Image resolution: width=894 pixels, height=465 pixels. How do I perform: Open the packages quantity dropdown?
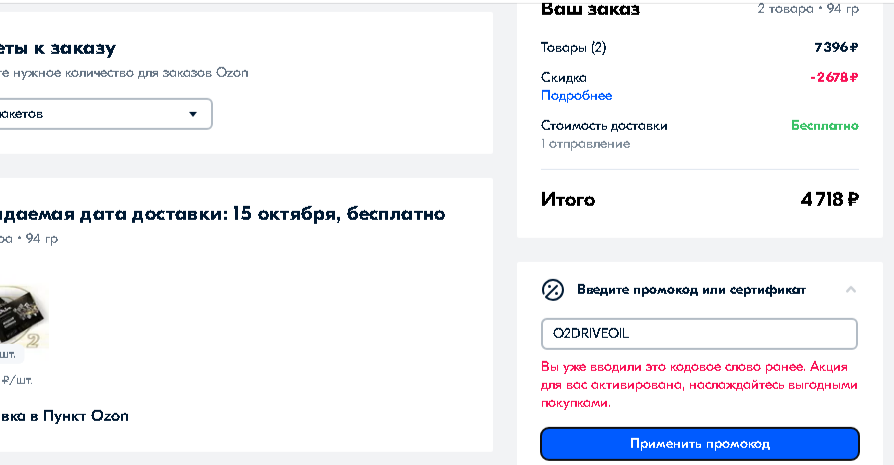(x=105, y=114)
